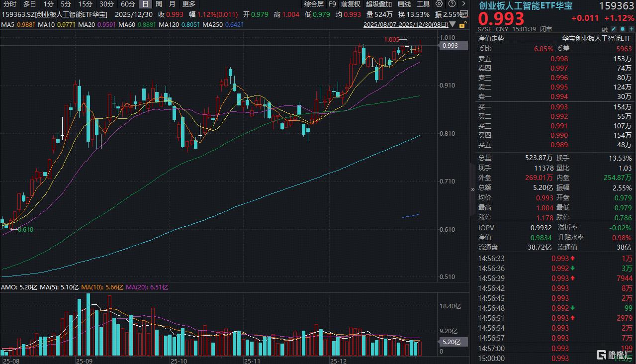The width and height of the screenshot is (636, 364).
Task: Click 净值走势 net value trend label
Action: pos(491,38)
